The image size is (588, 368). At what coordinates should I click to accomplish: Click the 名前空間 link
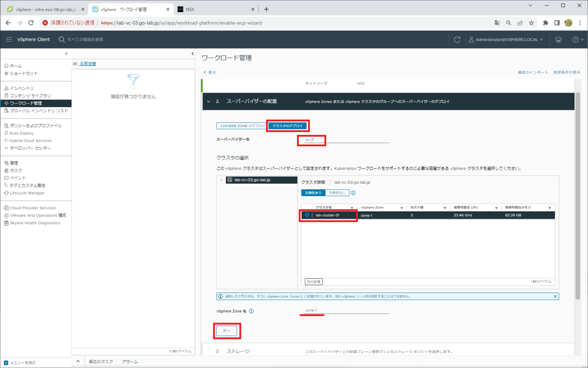coord(88,64)
